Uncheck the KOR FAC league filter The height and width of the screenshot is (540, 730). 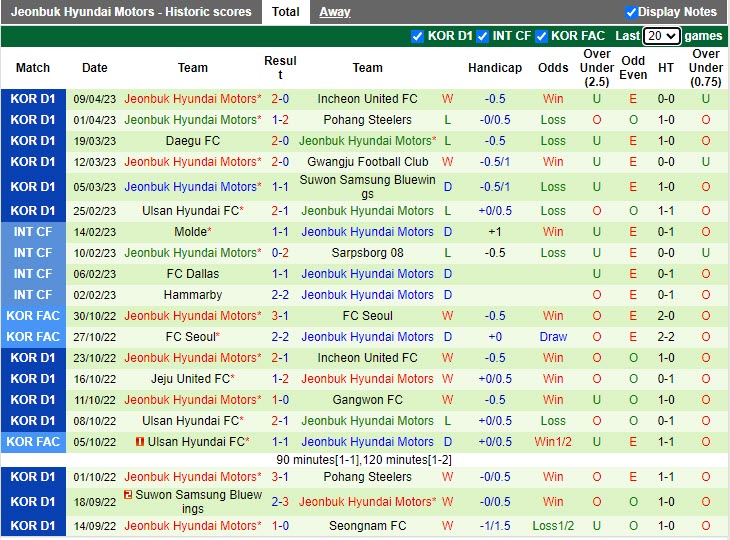[541, 36]
